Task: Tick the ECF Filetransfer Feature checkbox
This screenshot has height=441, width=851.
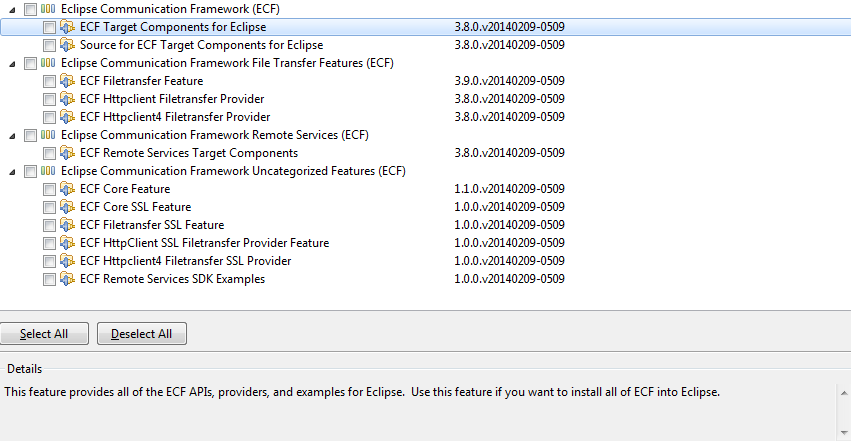Action: click(49, 81)
